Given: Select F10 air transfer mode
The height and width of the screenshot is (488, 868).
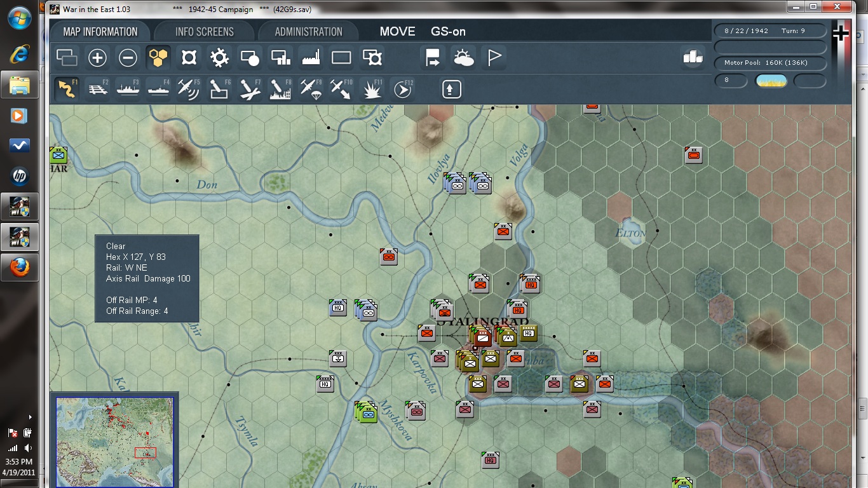Looking at the screenshot, I should pyautogui.click(x=341, y=89).
